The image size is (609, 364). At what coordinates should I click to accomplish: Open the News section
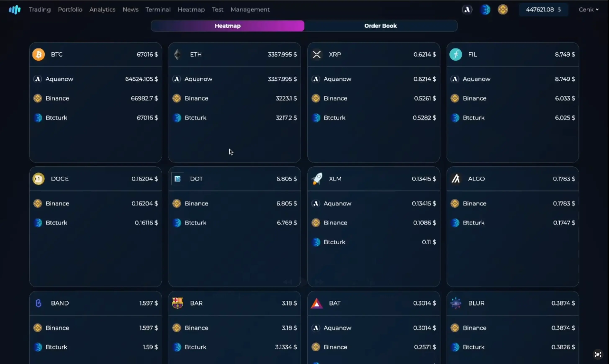click(131, 10)
